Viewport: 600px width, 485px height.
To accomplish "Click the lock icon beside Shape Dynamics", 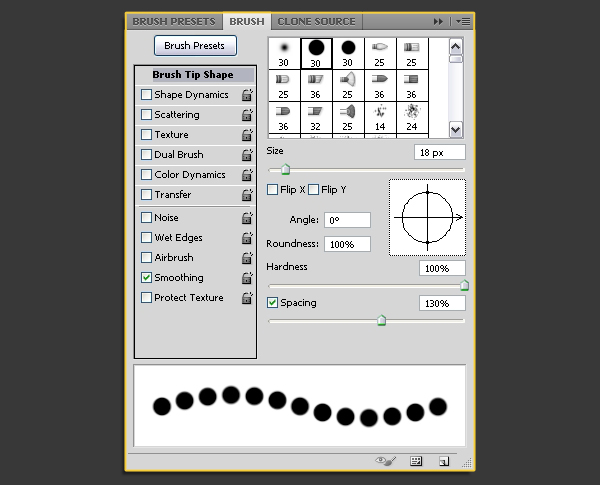I will coord(246,95).
